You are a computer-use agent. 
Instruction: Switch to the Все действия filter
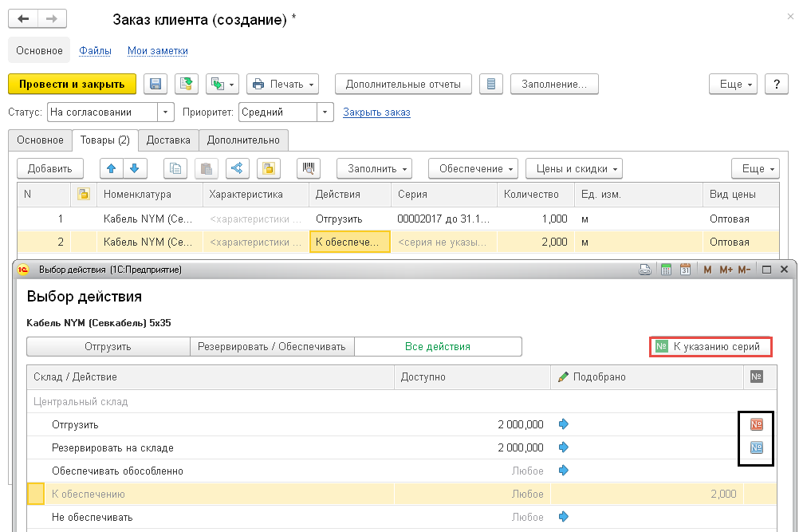coord(438,346)
